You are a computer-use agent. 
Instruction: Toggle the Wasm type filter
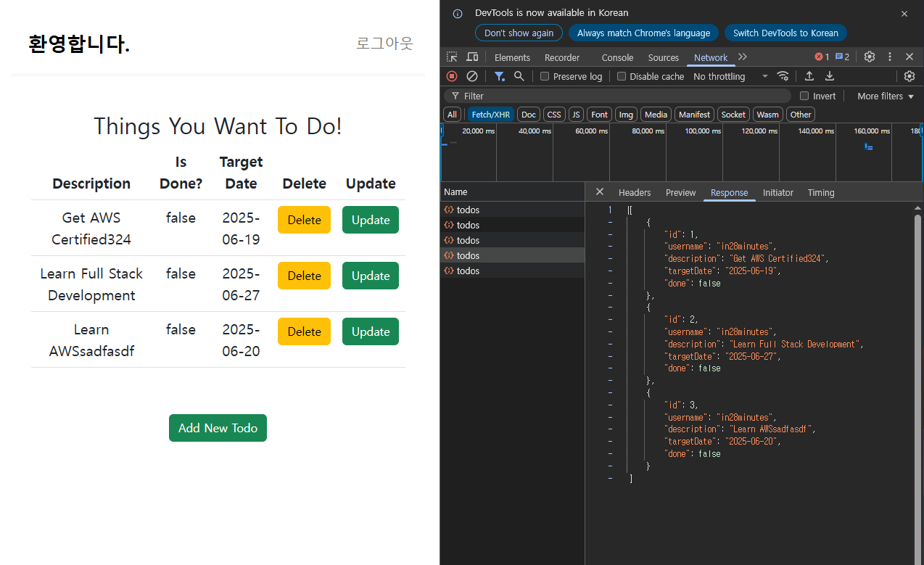[x=767, y=115]
